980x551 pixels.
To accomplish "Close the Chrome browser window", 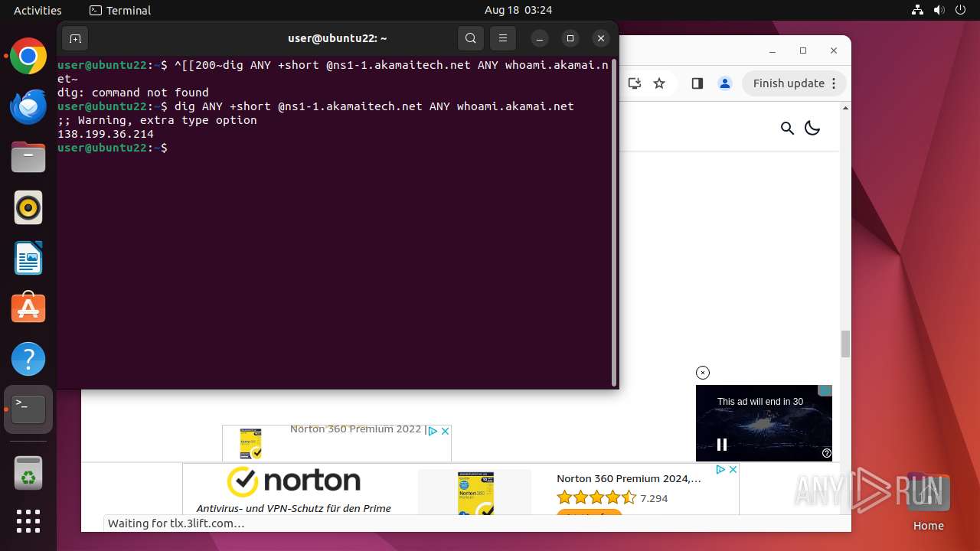I will pos(834,51).
